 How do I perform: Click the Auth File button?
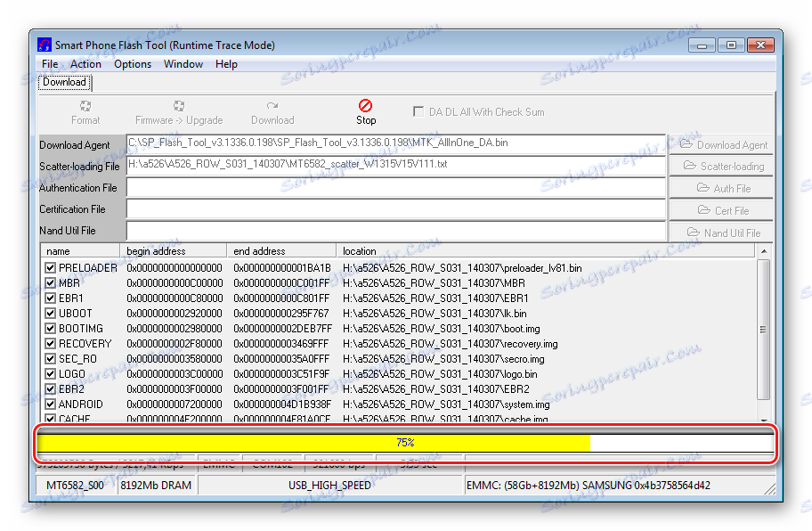click(x=722, y=188)
